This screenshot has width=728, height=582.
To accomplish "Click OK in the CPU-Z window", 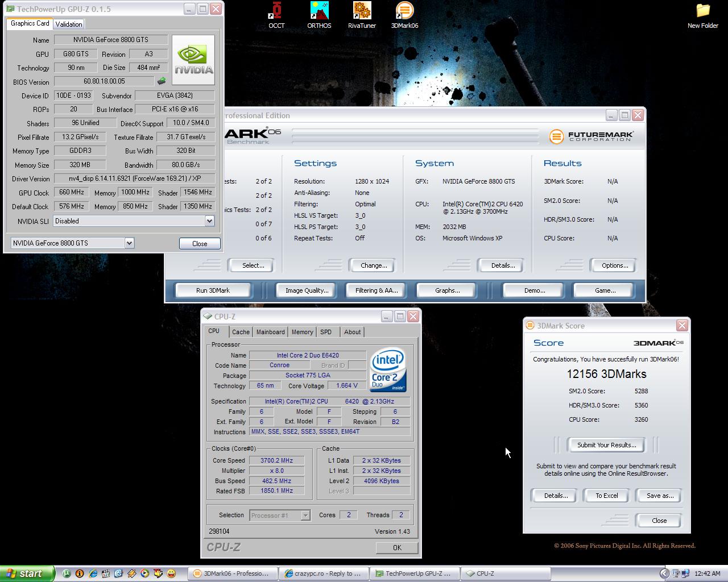I will point(397,547).
